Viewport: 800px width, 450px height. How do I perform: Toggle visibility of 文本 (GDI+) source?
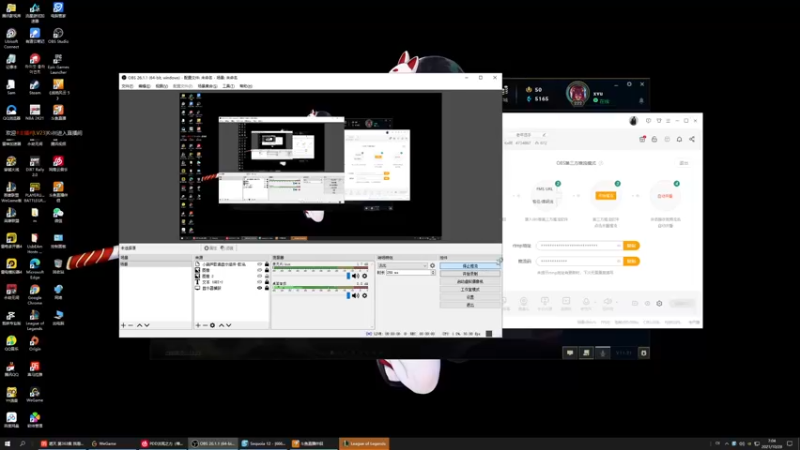(259, 282)
